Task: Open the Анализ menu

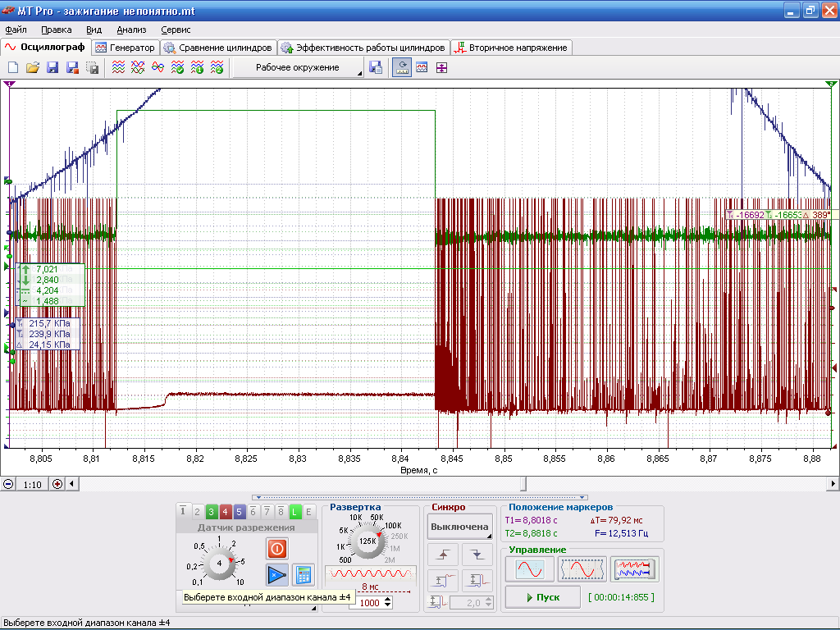Action: (x=131, y=30)
